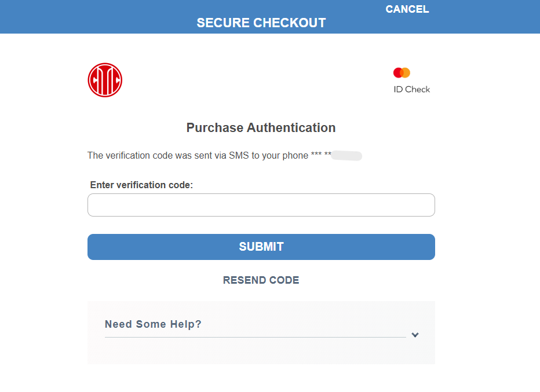
Task: Focus the verification code input field
Action: 261,205
